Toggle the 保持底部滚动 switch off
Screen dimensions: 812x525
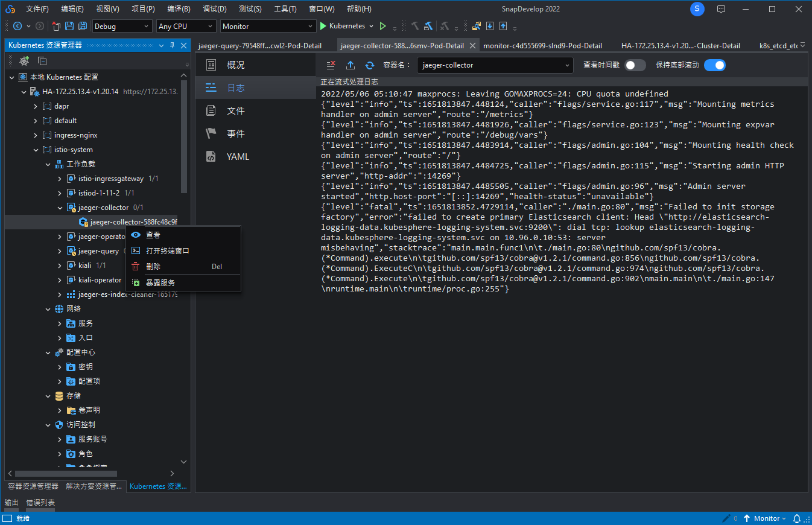(715, 65)
